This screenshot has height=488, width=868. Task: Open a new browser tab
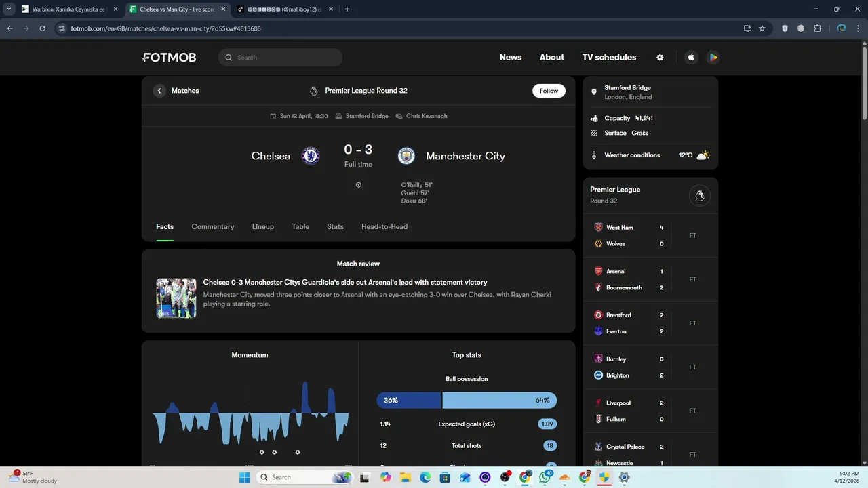(x=347, y=9)
